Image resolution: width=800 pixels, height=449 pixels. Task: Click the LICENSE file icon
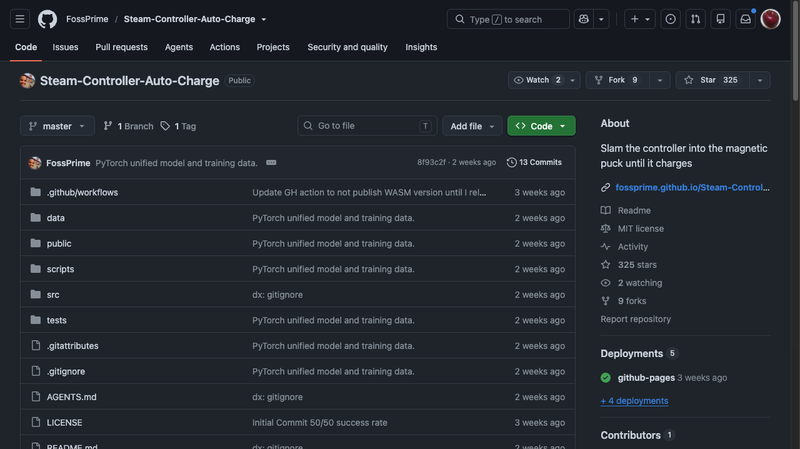[x=35, y=422]
